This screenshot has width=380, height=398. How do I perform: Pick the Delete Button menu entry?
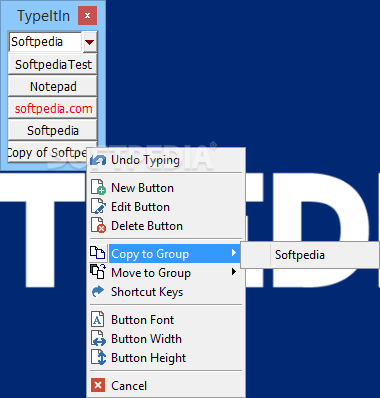point(166,226)
